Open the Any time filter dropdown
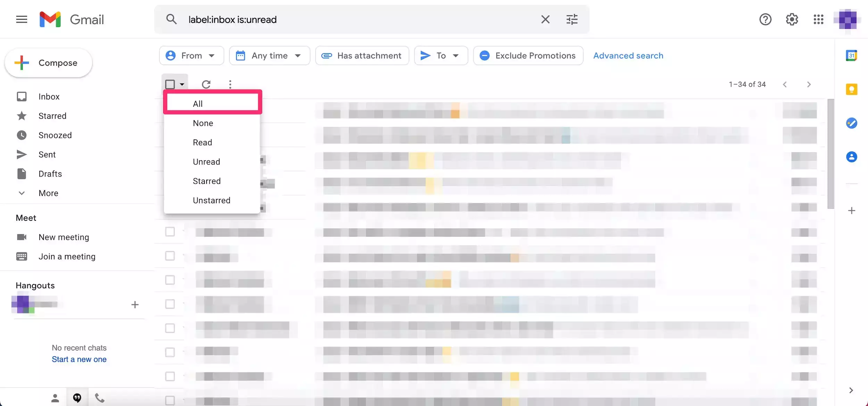868x406 pixels. click(x=269, y=56)
